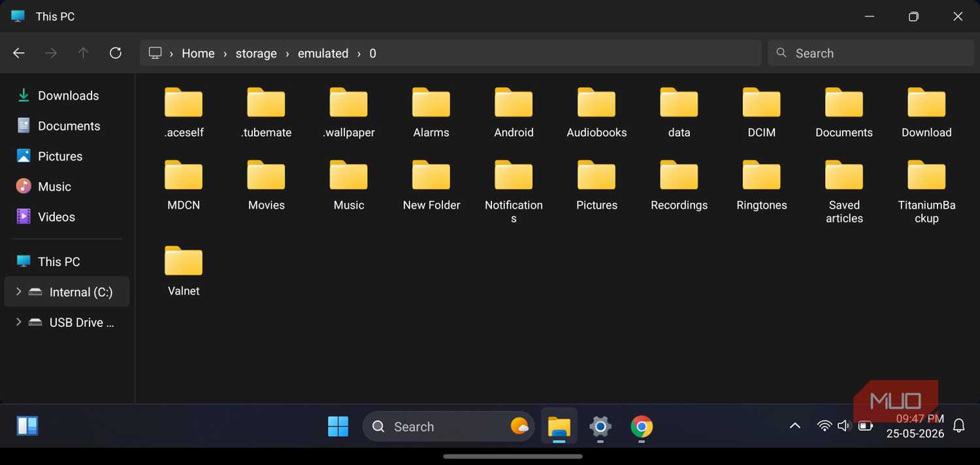Open the Recordings folder
This screenshot has height=465, width=980.
click(679, 186)
